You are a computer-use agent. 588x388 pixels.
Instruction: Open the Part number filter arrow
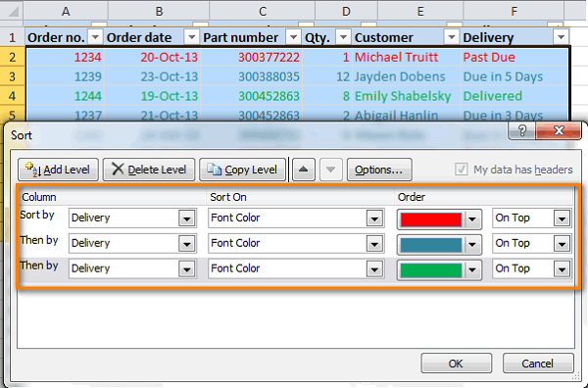[293, 37]
